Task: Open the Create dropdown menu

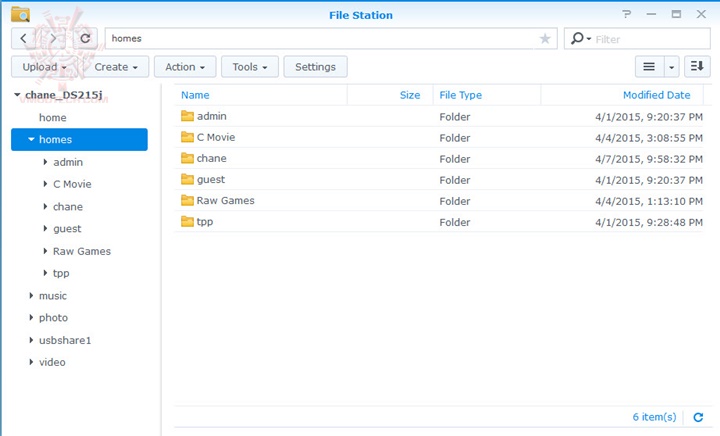Action: point(116,67)
